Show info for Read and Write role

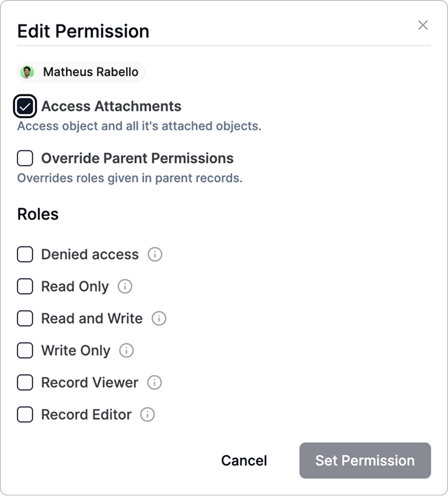click(159, 319)
